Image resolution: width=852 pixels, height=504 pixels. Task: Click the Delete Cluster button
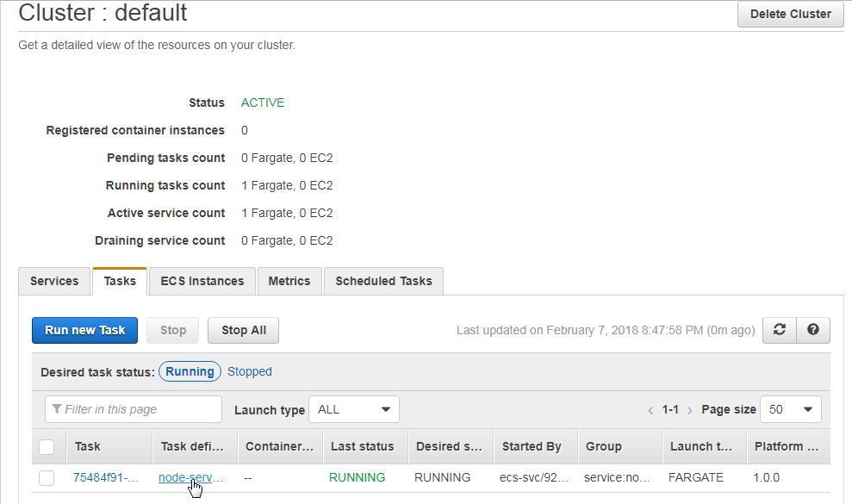(x=791, y=14)
